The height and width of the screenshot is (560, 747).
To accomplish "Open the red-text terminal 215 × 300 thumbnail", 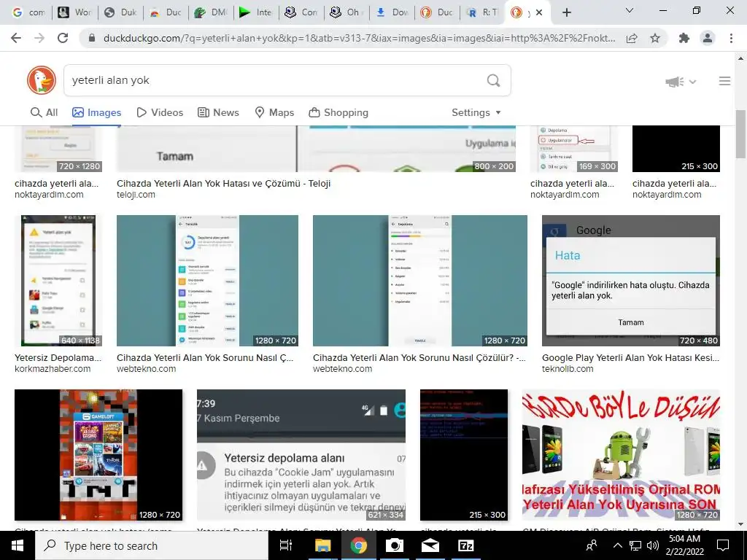I will (464, 455).
